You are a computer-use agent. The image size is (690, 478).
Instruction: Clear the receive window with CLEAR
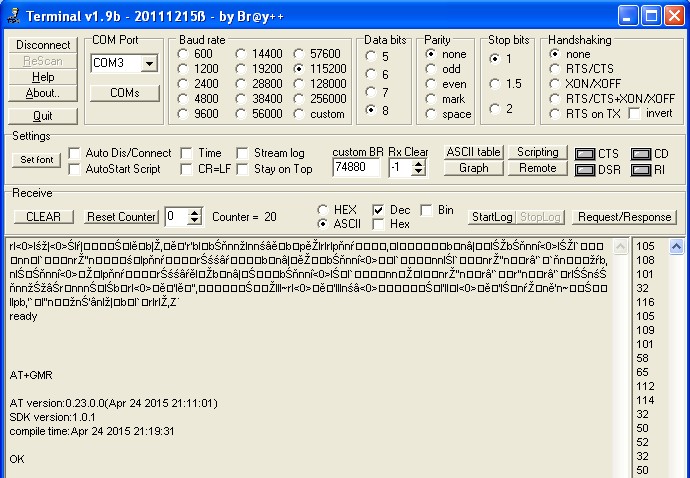coord(43,217)
